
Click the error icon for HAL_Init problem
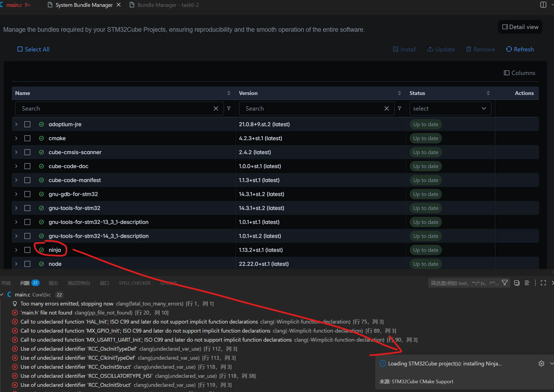15,322
